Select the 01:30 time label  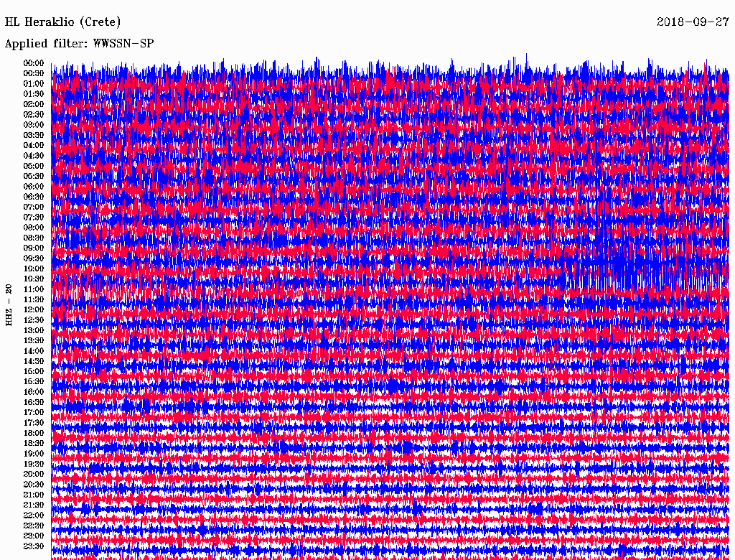click(x=33, y=94)
